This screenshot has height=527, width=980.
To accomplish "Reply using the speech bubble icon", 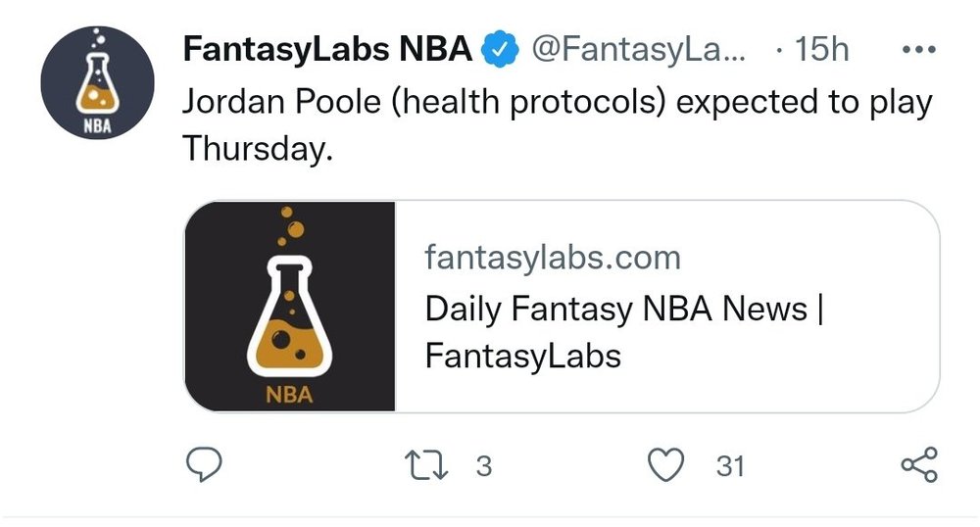I will [205, 465].
